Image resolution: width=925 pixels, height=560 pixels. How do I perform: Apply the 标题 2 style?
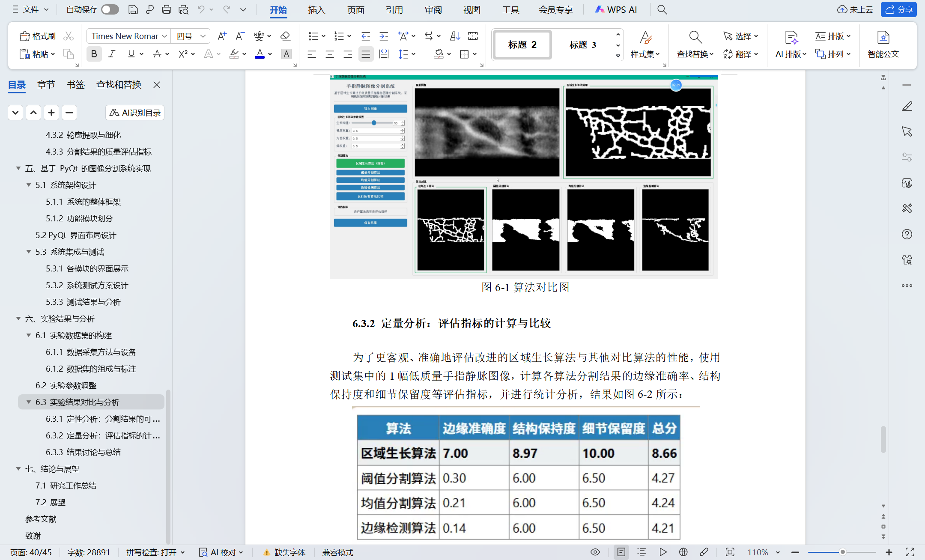[x=522, y=45]
